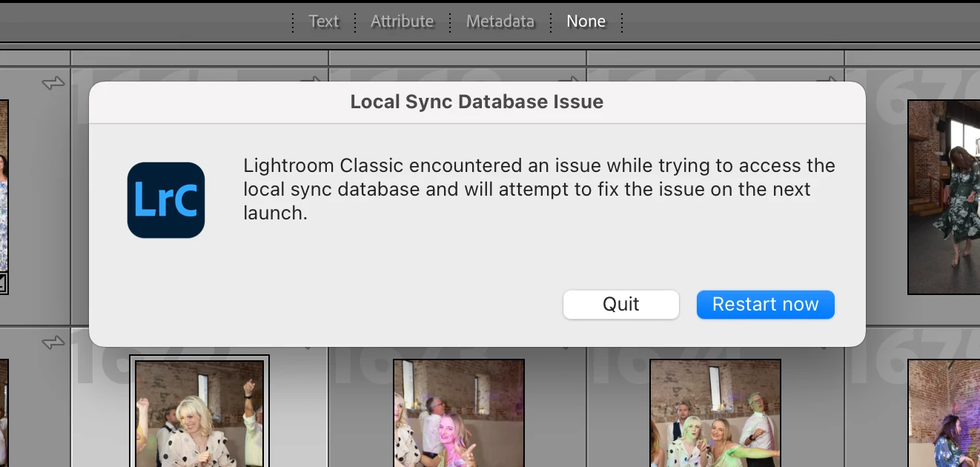Click the adjustment badge on floral-dress thumbnail

pos(2,282)
